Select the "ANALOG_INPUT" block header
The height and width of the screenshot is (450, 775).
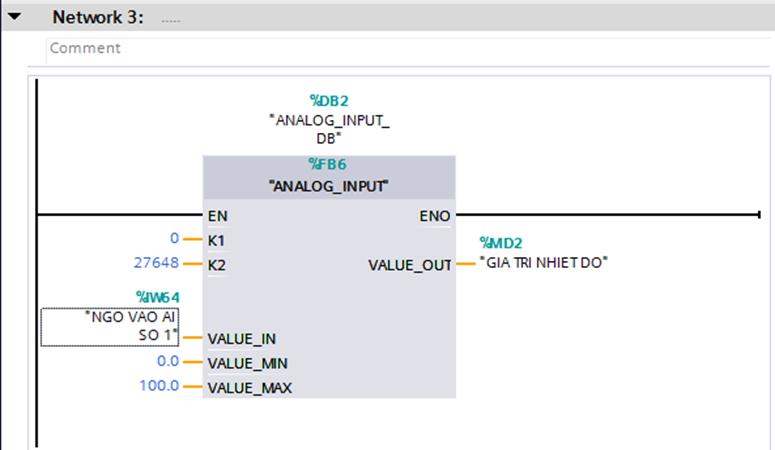point(329,185)
